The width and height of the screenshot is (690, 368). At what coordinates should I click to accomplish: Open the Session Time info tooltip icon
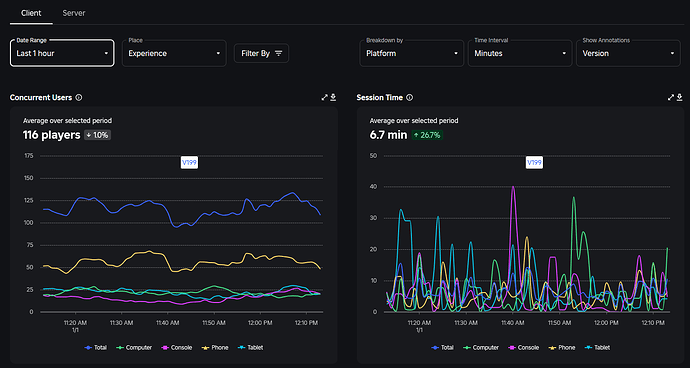[409, 98]
